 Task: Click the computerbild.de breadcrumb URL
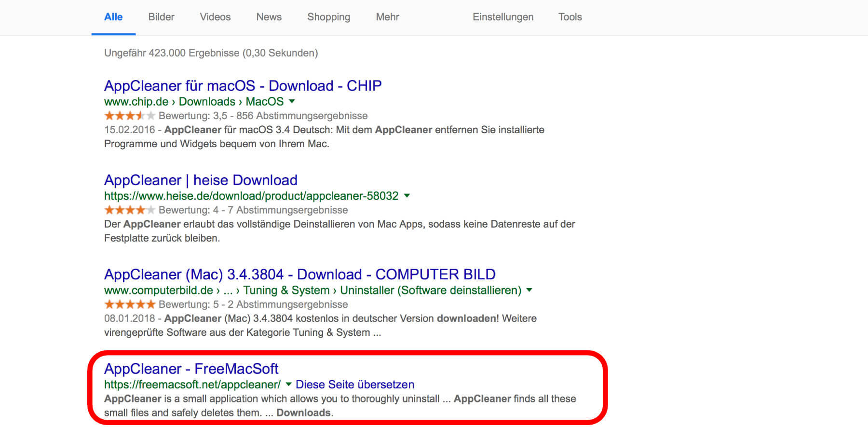312,290
